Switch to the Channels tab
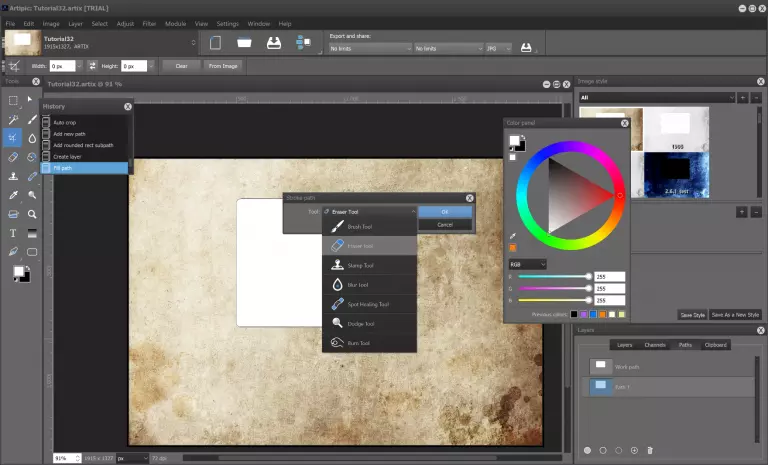Viewport: 768px width, 465px height. (x=655, y=345)
